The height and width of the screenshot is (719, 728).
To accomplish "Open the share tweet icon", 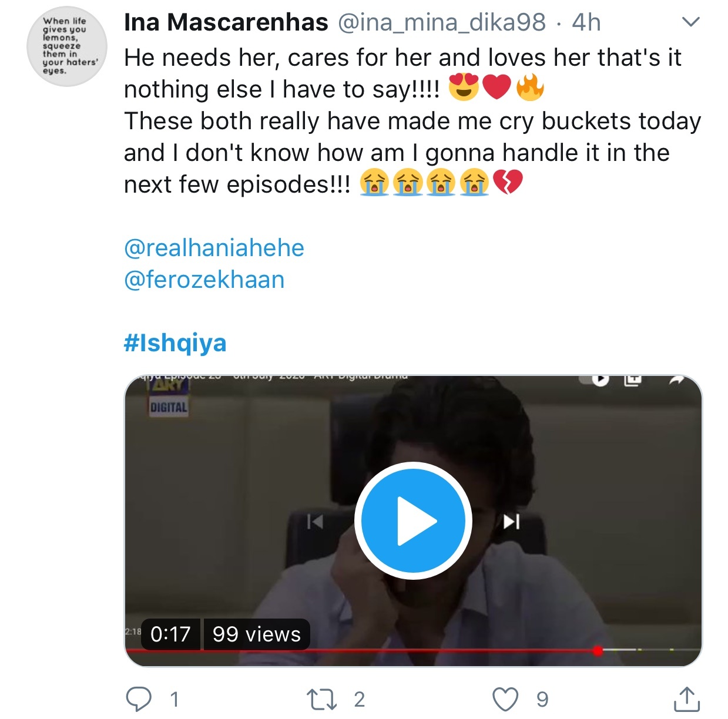I will pyautogui.click(x=686, y=698).
